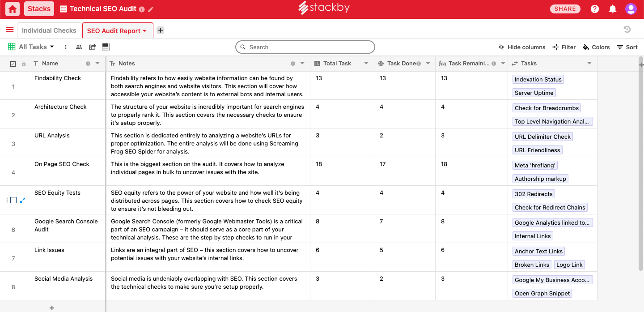The width and height of the screenshot is (644, 312).
Task: Open the view options three-dot menu
Action: coord(66,47)
